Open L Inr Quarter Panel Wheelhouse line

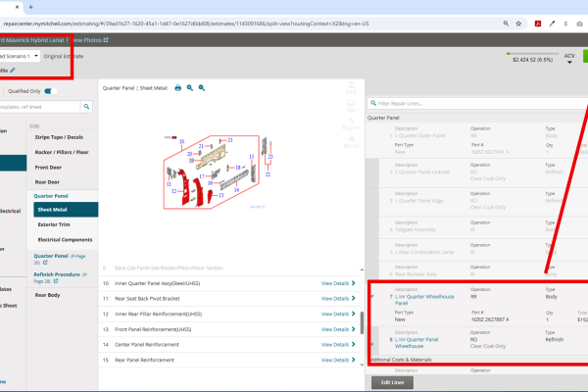(416, 343)
